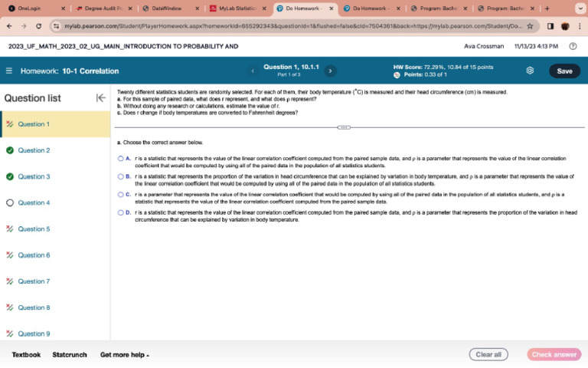Click Question 3 green check icon
Screen dimensions: 588x368
[x=10, y=176]
